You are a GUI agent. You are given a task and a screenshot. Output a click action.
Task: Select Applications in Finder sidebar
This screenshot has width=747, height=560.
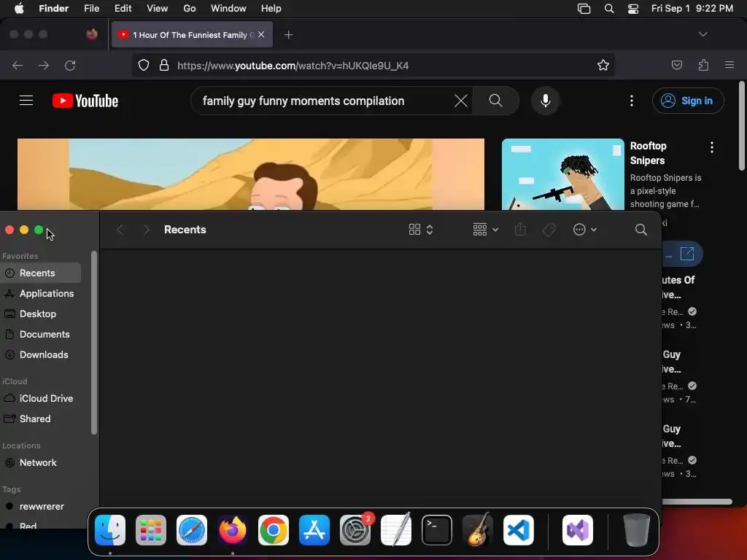click(41, 293)
